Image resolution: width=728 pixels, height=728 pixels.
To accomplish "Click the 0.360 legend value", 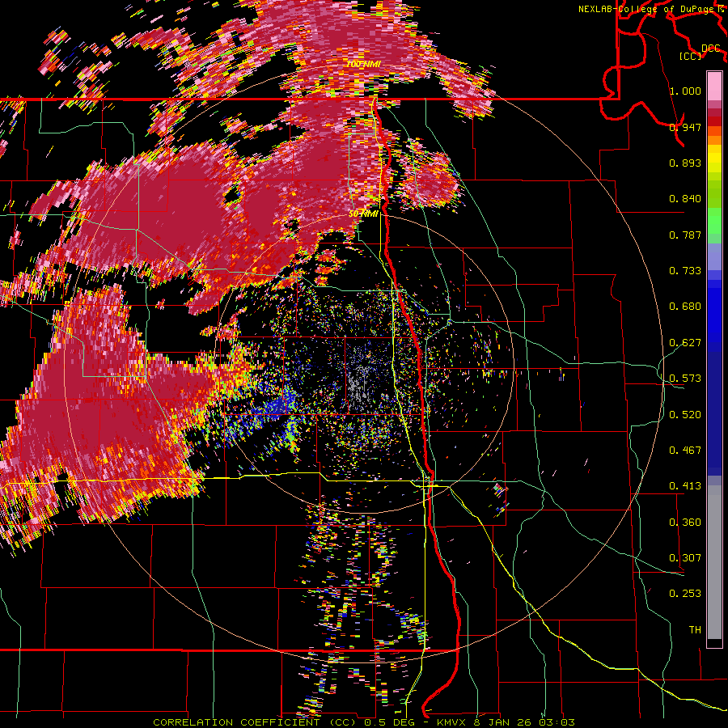I will pyautogui.click(x=685, y=523).
